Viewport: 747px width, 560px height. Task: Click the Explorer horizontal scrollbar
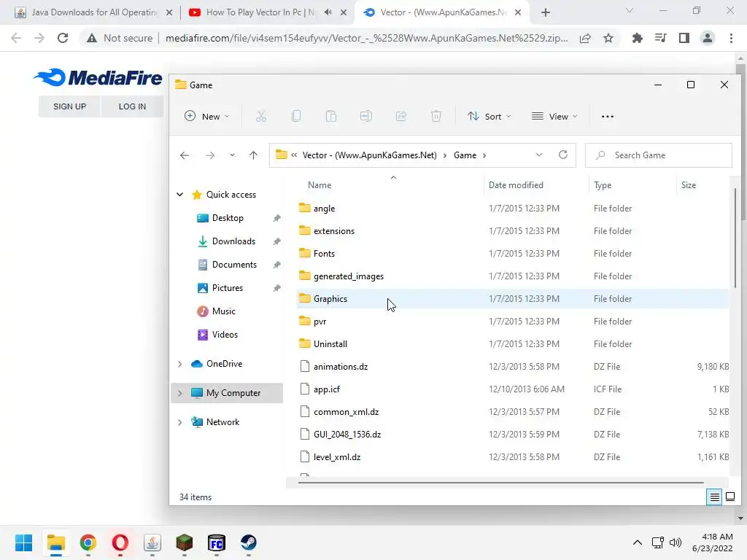click(500, 483)
